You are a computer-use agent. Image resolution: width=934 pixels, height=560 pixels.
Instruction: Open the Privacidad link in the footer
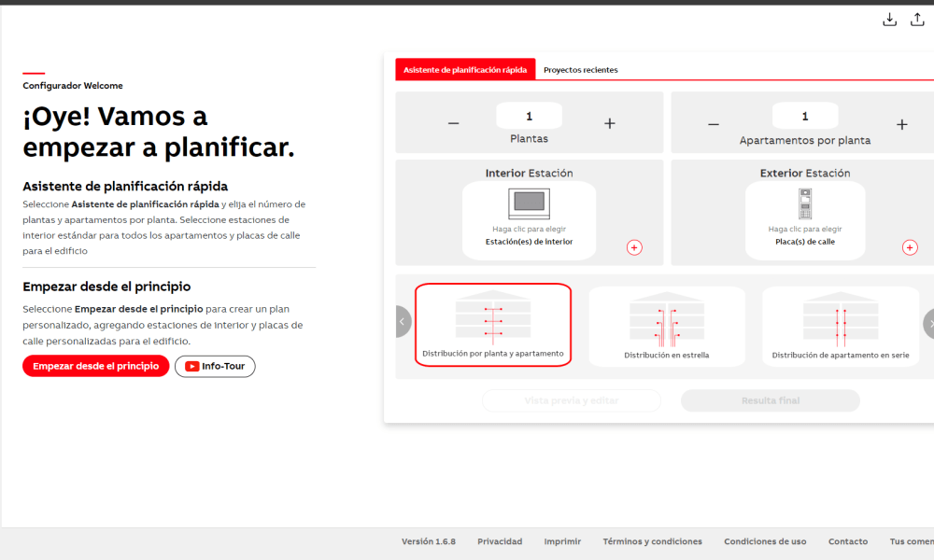[x=500, y=541]
